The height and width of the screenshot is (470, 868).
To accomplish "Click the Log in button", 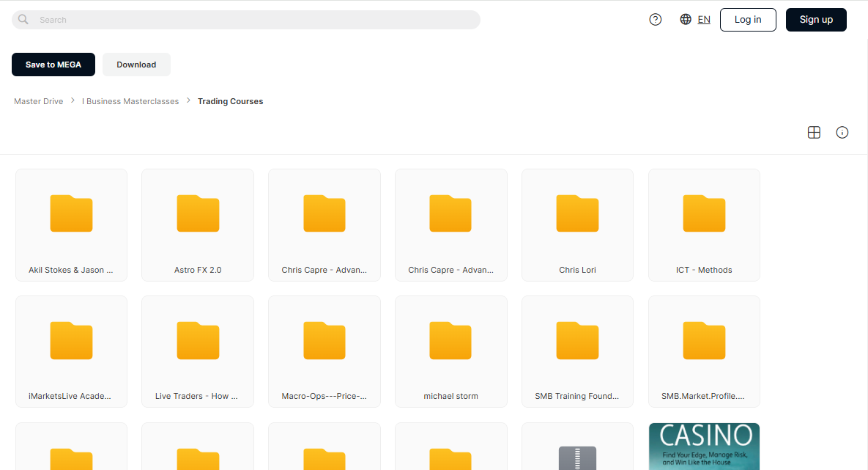I will point(748,19).
